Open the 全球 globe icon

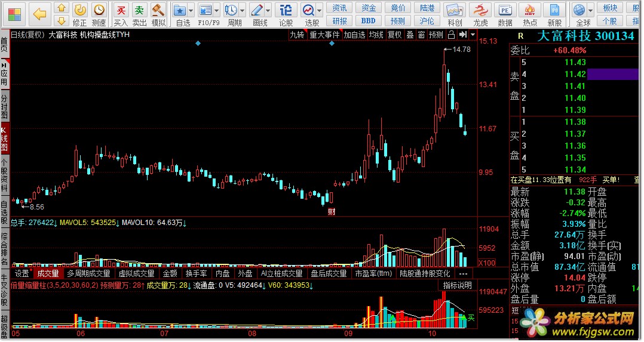click(579, 10)
